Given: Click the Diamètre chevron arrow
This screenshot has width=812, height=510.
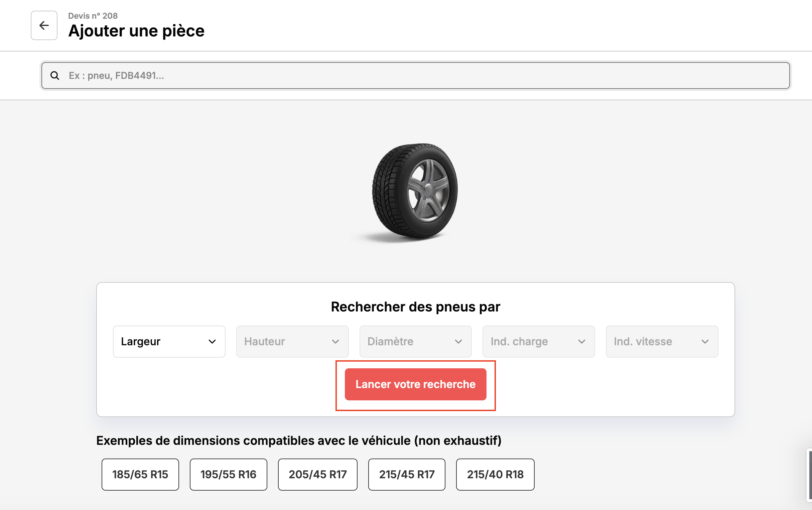Looking at the screenshot, I should tap(458, 342).
